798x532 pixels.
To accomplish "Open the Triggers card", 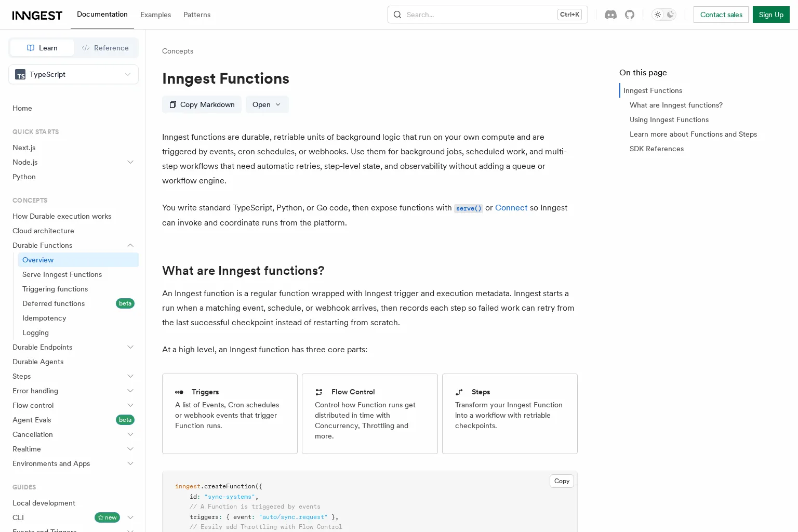I will coord(230,414).
